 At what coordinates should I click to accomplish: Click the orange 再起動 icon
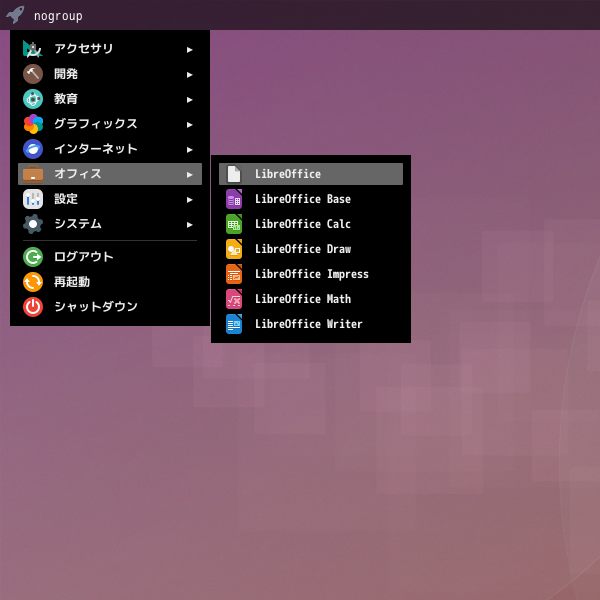(33, 282)
